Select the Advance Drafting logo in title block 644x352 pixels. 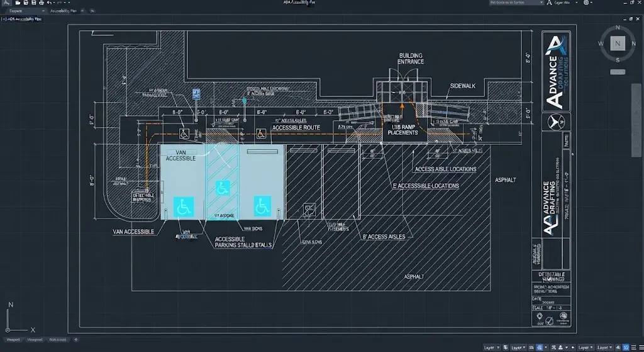tap(556, 71)
